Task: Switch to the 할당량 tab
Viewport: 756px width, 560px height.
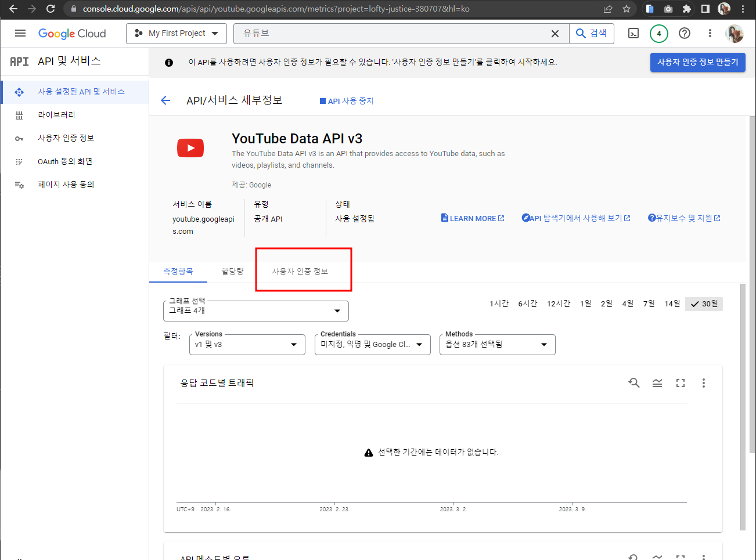Action: click(232, 271)
